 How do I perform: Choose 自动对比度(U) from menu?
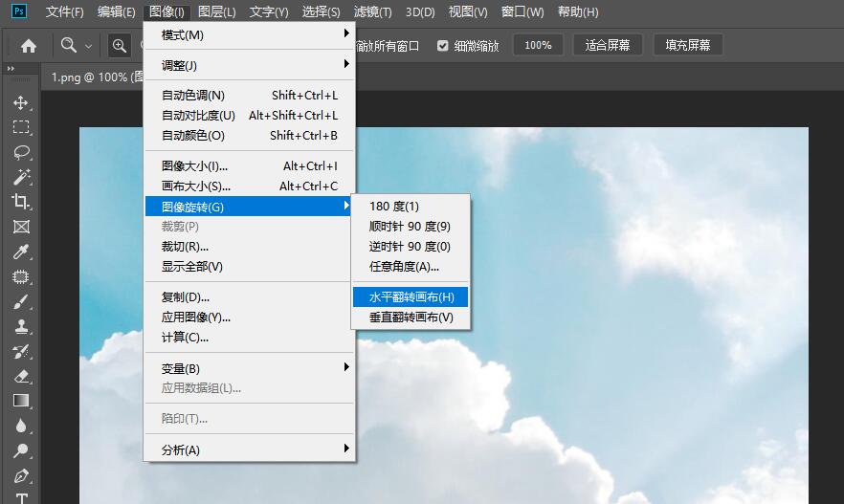coord(250,115)
